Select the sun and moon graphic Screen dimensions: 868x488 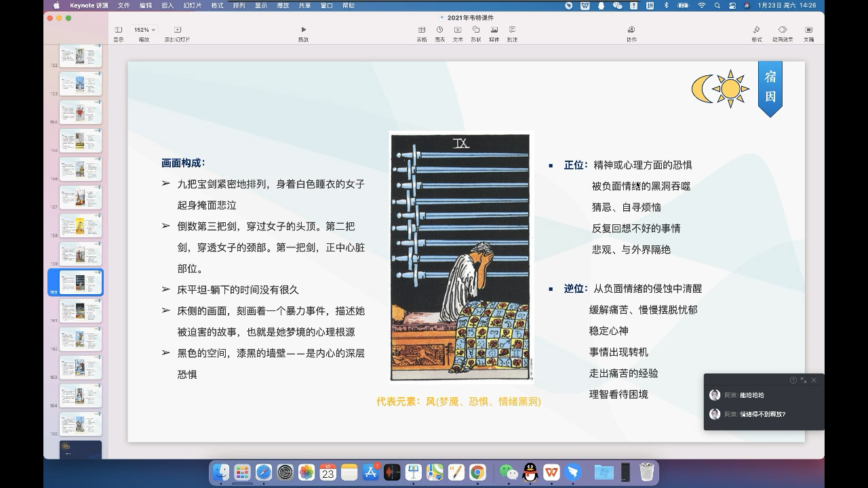pyautogui.click(x=720, y=88)
